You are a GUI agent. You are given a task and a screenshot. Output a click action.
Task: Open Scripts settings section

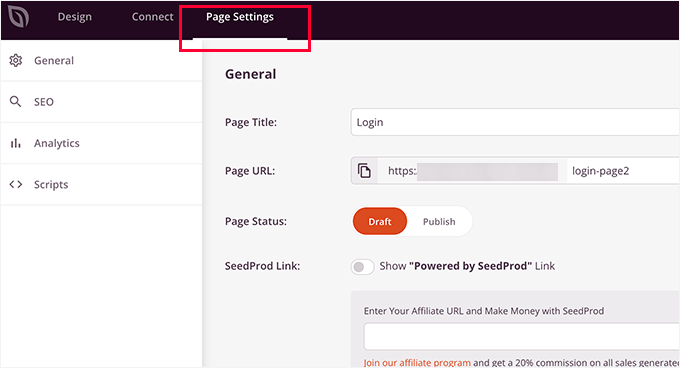pos(101,184)
